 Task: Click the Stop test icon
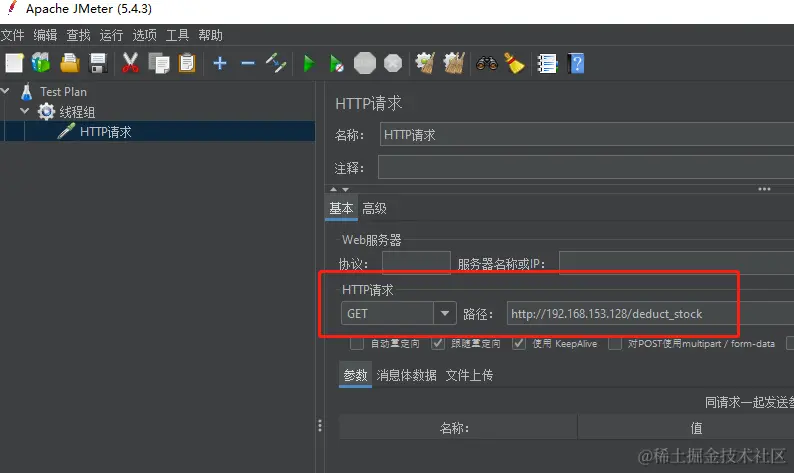365,63
